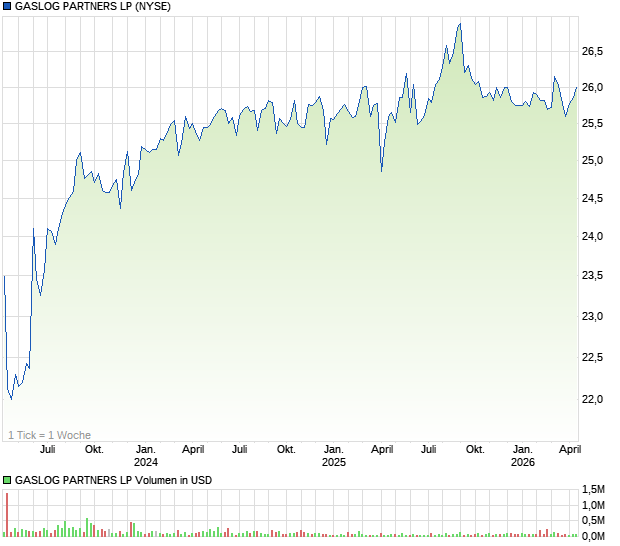Click the 23,5 price axis label
Viewport: 620px width, 546px height.
click(592, 276)
